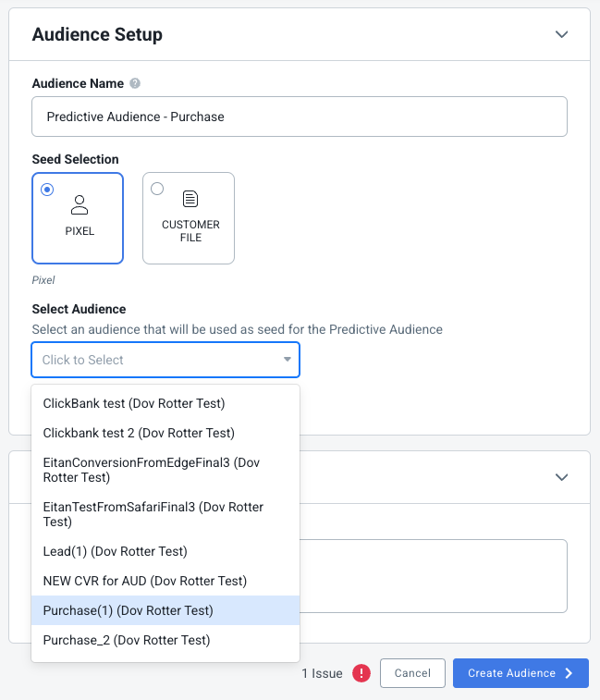Open the Click to Select audience dropdown
Image resolution: width=600 pixels, height=700 pixels.
[x=165, y=360]
